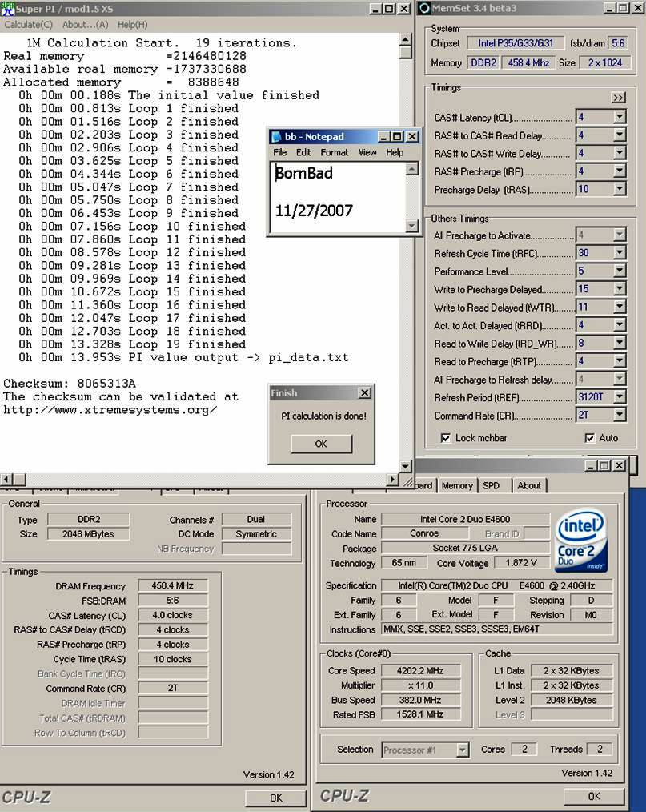
Task: Click the Notepad scrollbar up arrow
Action: click(412, 168)
